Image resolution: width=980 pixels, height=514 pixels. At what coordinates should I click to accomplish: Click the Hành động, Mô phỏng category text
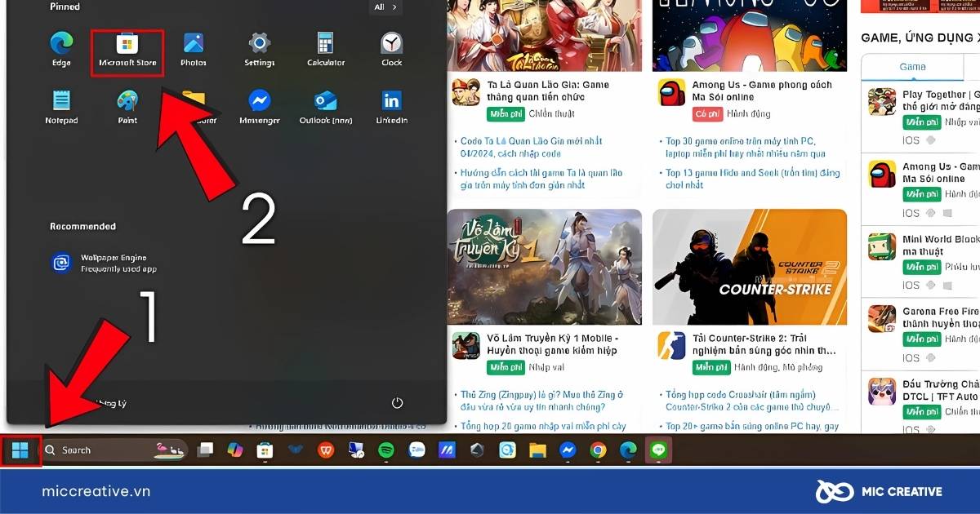click(x=778, y=367)
